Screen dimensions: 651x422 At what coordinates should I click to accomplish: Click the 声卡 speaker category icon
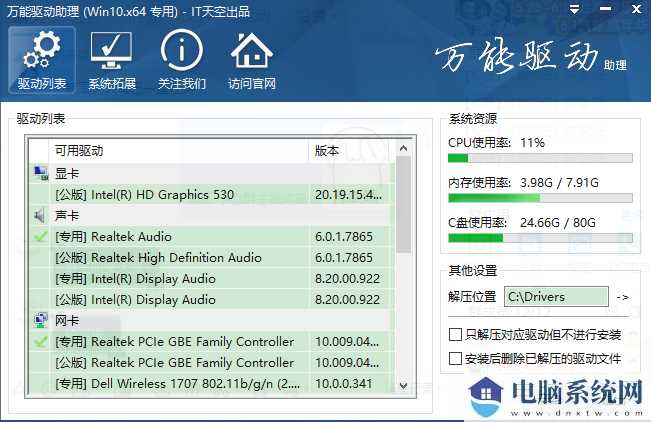(40, 215)
